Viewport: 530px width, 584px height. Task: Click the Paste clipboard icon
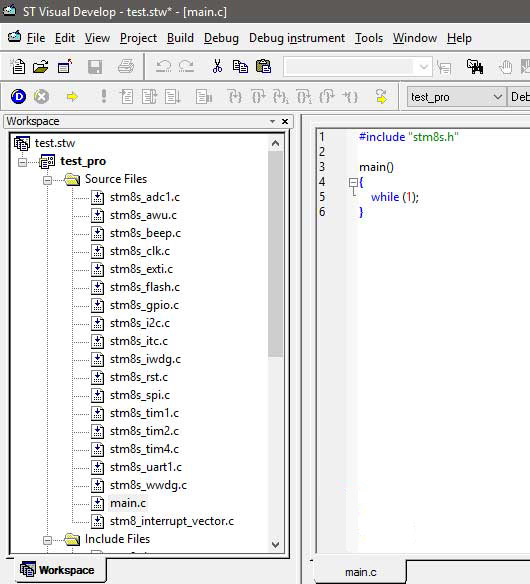click(264, 67)
